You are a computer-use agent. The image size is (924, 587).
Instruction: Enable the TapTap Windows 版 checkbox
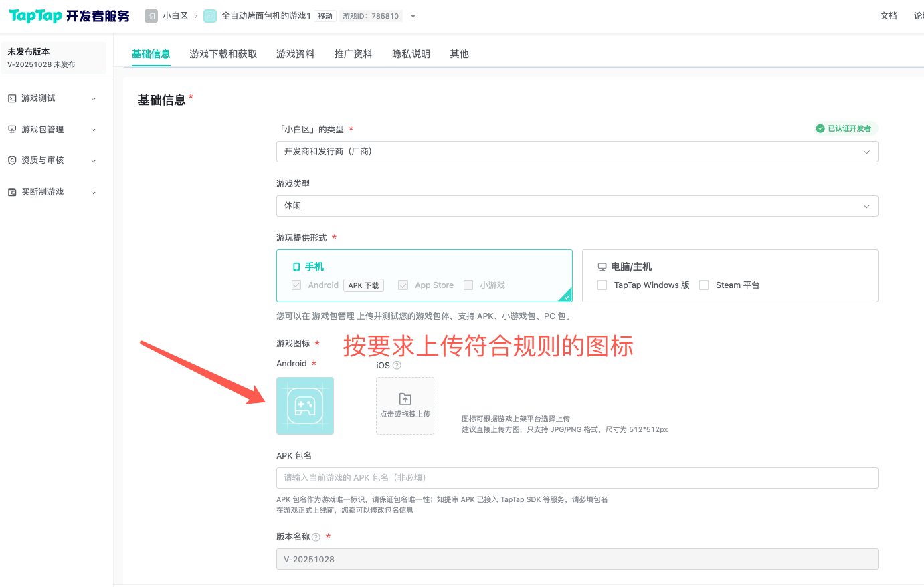point(602,285)
